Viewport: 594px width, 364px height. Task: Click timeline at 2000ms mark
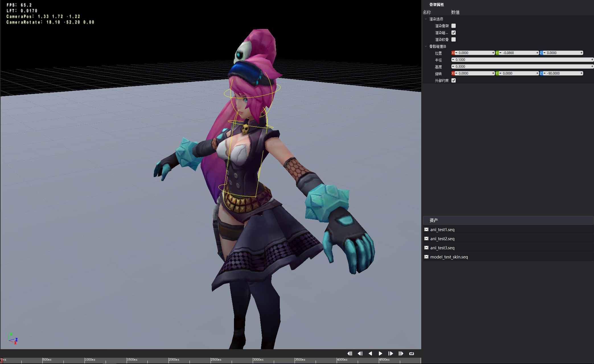point(168,360)
